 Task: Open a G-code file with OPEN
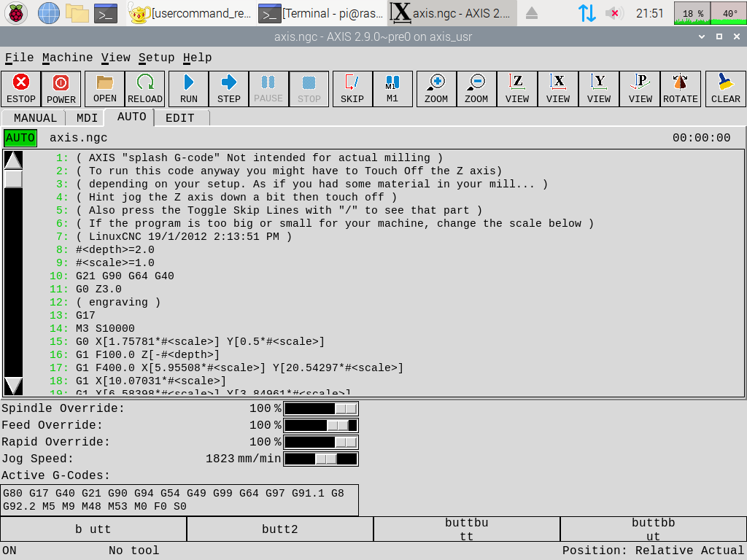tap(105, 89)
